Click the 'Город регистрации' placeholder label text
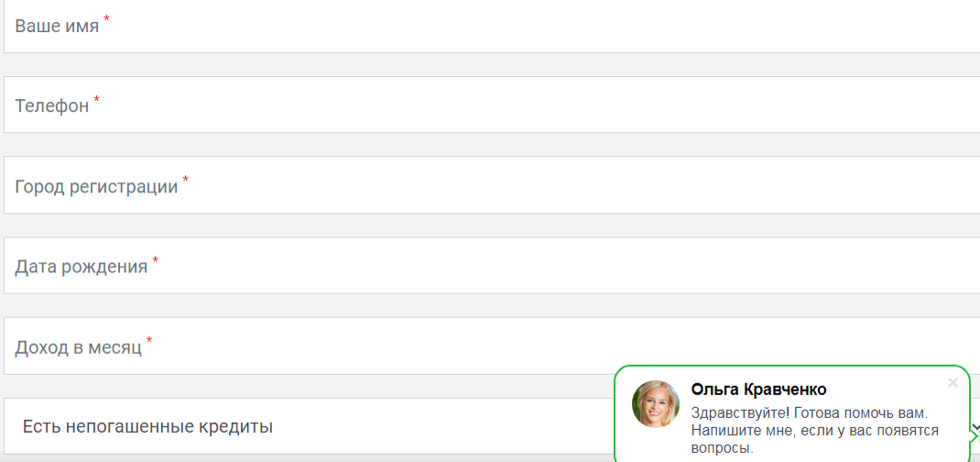 pyautogui.click(x=96, y=187)
